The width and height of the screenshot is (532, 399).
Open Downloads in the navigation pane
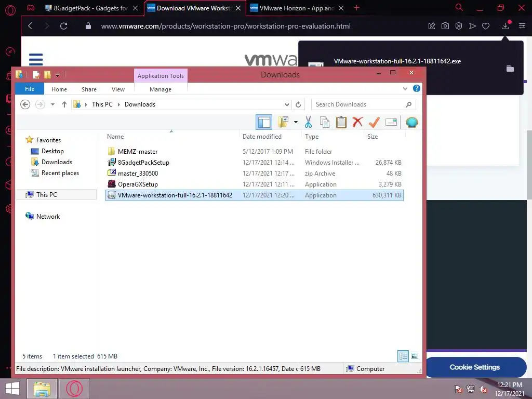57,162
